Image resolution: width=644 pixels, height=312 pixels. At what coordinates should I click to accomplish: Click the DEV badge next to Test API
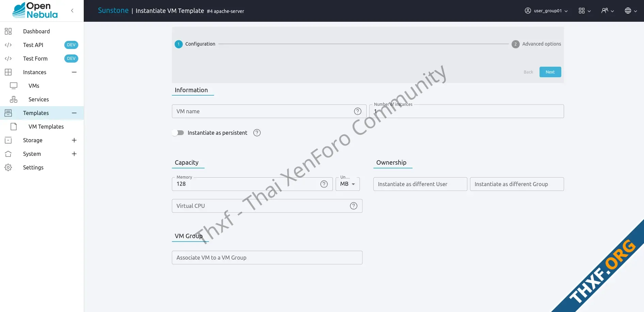coord(71,45)
